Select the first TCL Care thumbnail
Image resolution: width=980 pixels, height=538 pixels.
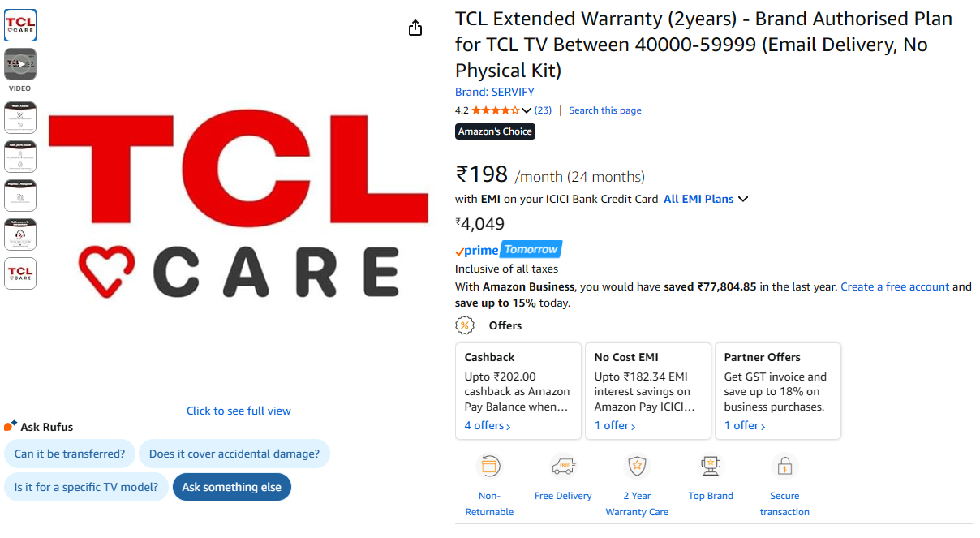(x=20, y=25)
